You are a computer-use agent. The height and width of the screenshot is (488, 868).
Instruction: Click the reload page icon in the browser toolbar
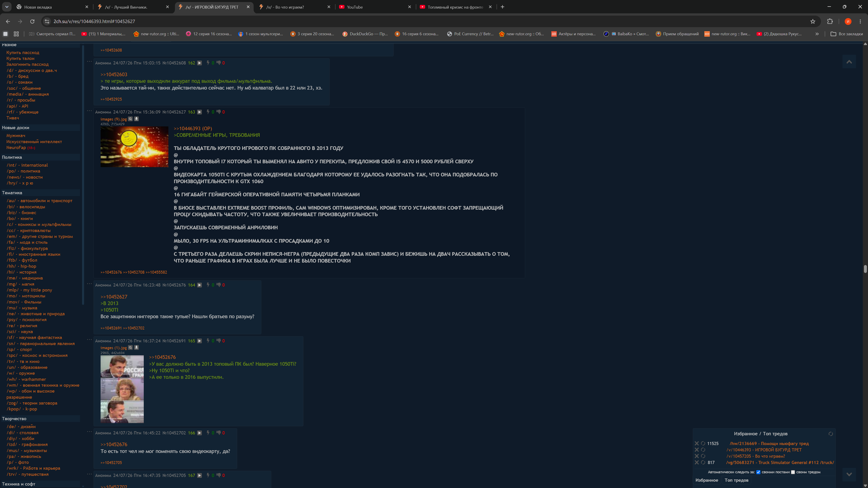(x=32, y=21)
